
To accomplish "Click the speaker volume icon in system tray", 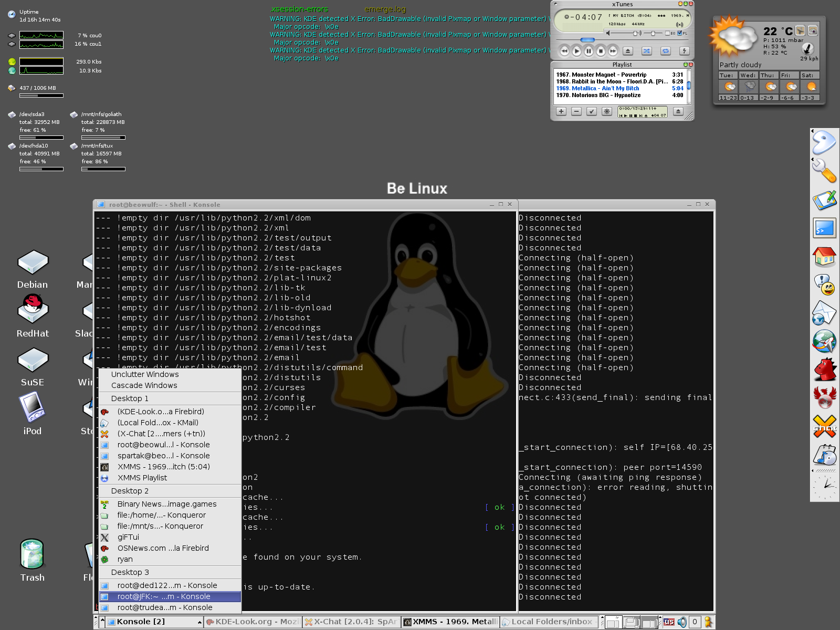I will coord(681,622).
